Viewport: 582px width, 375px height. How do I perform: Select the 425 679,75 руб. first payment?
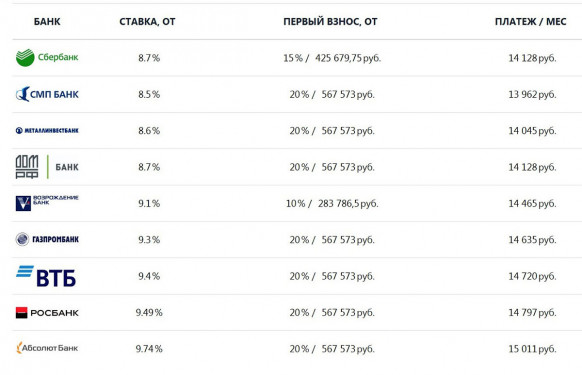[348, 58]
